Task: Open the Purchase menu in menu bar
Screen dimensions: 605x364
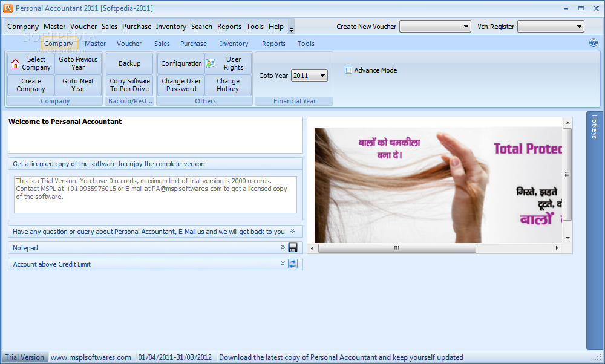Action: 137,27
